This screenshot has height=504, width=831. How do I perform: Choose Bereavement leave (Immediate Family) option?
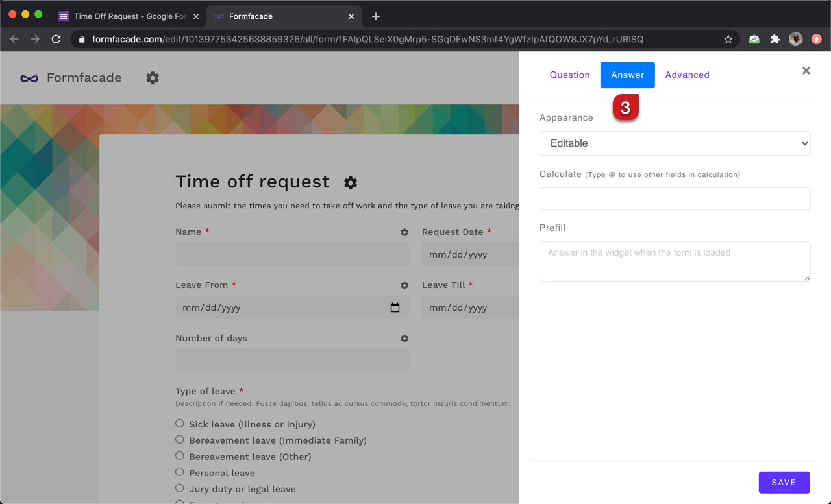(179, 439)
